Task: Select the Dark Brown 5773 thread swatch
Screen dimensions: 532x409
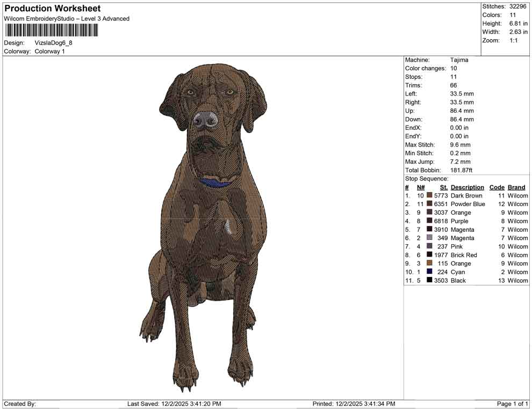Action: point(430,195)
